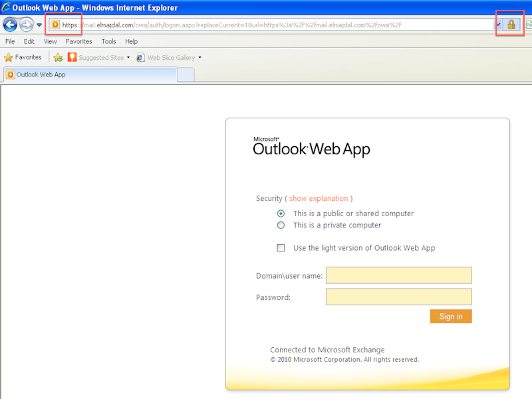Expand the address bar URL dropdown arrow
The width and height of the screenshot is (532, 399).
pos(498,25)
